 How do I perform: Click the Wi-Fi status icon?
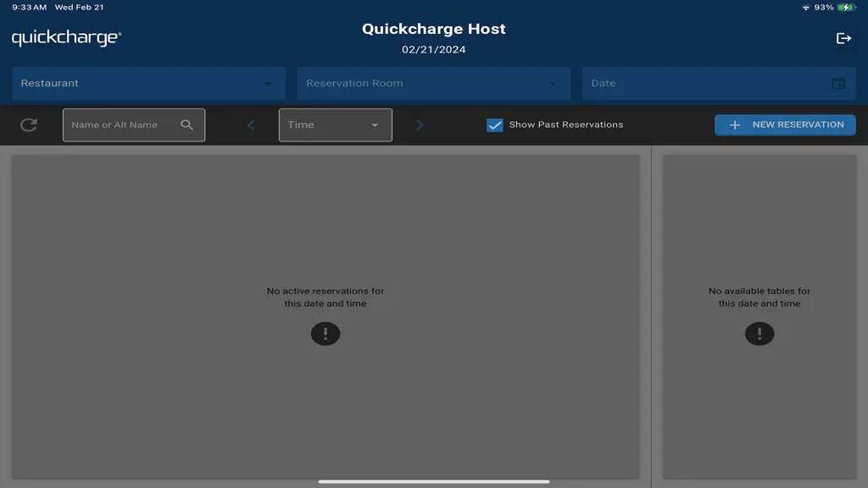[806, 7]
